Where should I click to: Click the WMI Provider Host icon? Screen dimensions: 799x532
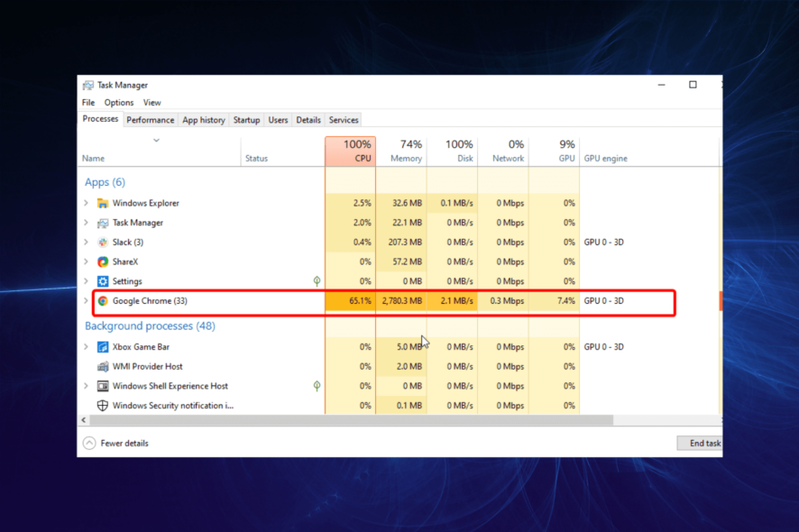[x=103, y=366]
